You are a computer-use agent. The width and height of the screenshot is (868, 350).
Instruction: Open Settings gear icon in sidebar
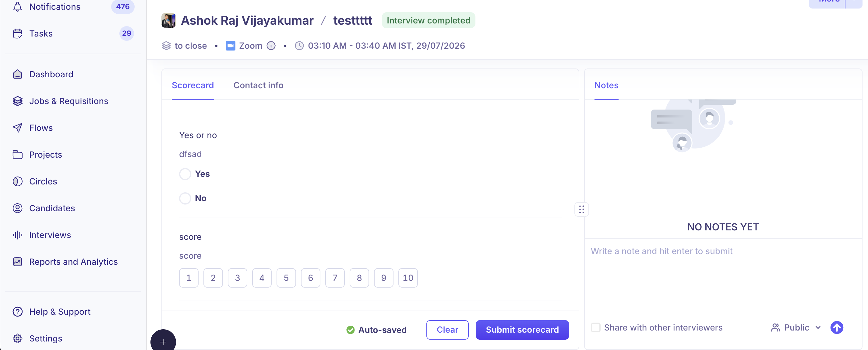tap(18, 338)
